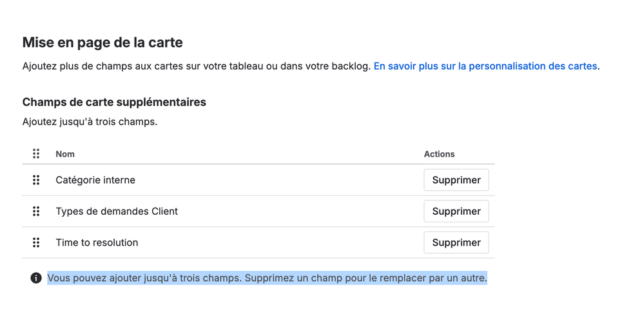This screenshot has height=314, width=644.
Task: Select the drag handle for Time to resolution
Action: tap(36, 242)
